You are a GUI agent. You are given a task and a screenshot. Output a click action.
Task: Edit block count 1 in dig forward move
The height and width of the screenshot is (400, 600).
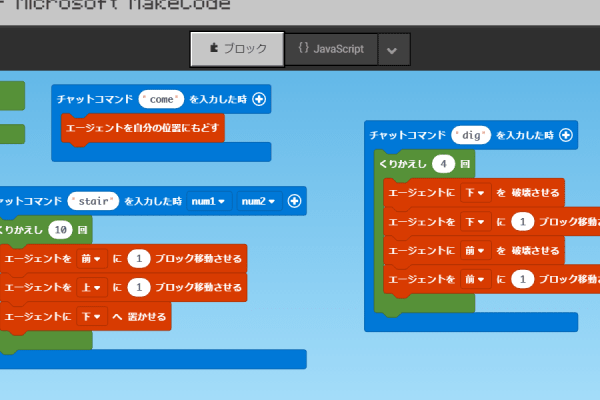coord(523,279)
